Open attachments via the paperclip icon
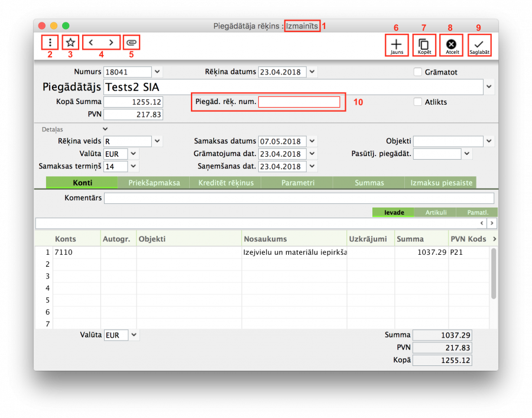Viewport: 532px width, 418px height. [132, 43]
